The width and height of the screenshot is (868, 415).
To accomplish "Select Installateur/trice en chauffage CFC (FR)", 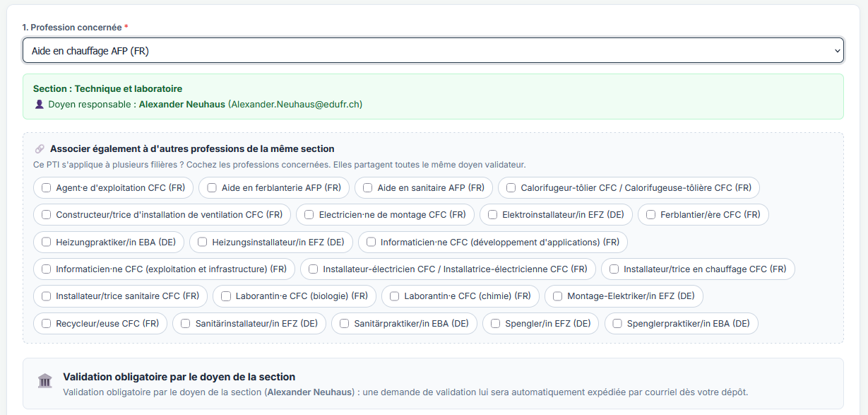I will (x=614, y=269).
